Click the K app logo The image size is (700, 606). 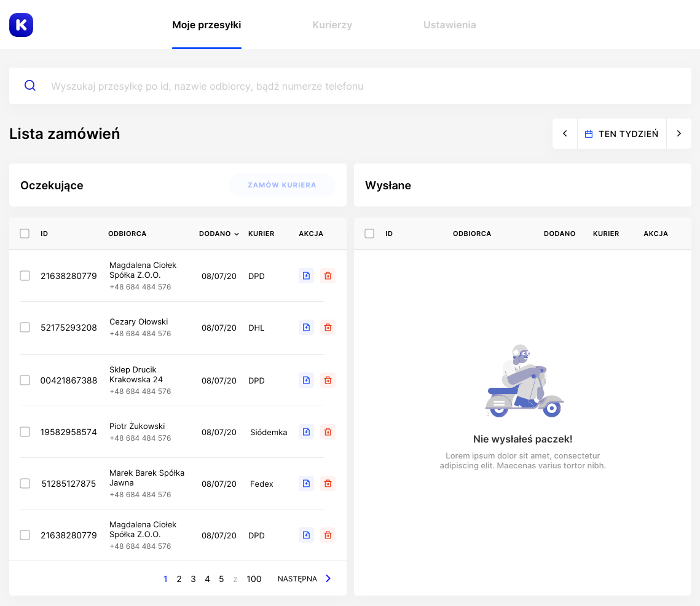click(x=21, y=25)
